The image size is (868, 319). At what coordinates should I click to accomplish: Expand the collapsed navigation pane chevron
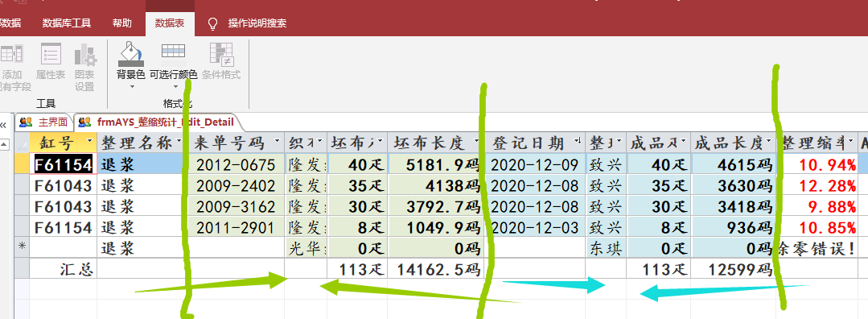[x=2, y=126]
